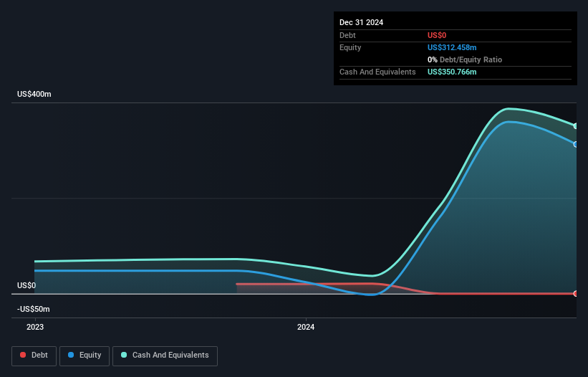Click the red Debt endpoint marker
The height and width of the screenshot is (377, 588).
click(x=576, y=294)
